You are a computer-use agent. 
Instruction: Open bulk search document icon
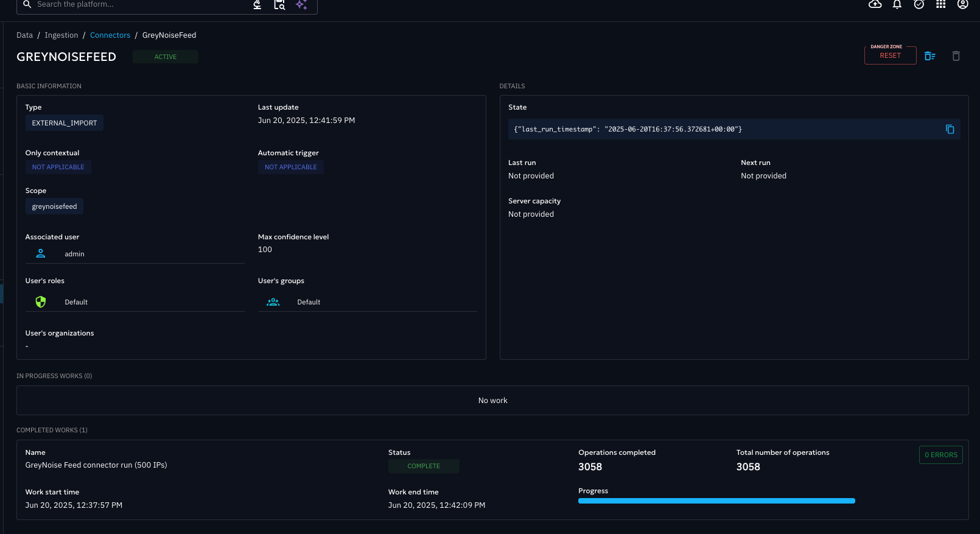click(x=279, y=4)
